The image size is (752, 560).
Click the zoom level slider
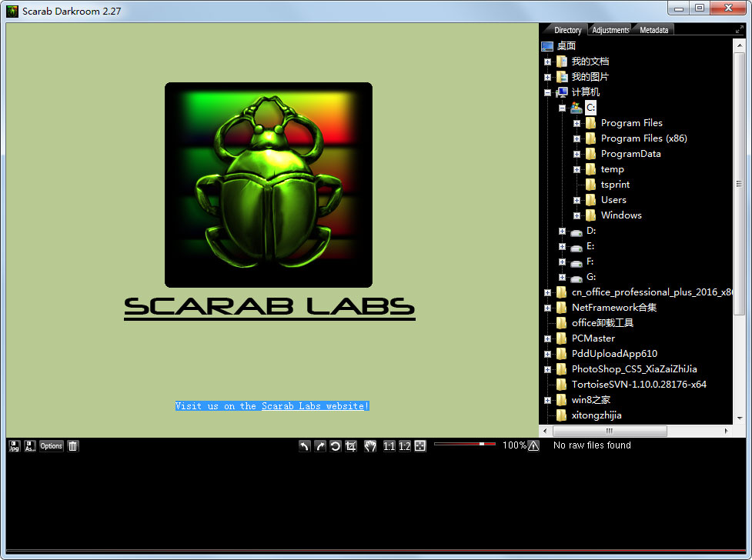[x=465, y=444]
